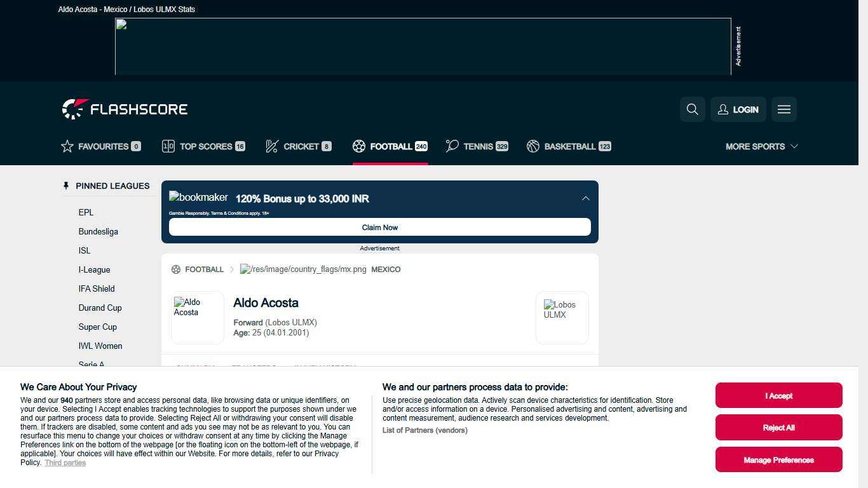Open the List of Partners link

pos(424,430)
